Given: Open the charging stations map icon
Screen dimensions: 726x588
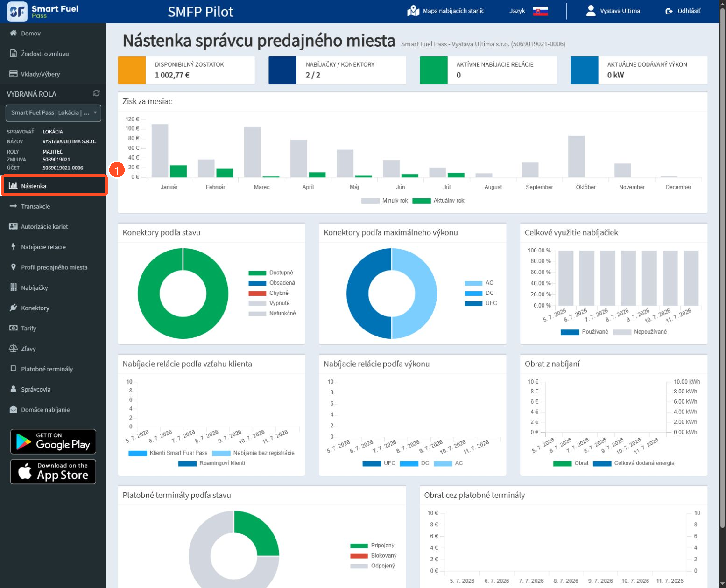Looking at the screenshot, I should 413,11.
